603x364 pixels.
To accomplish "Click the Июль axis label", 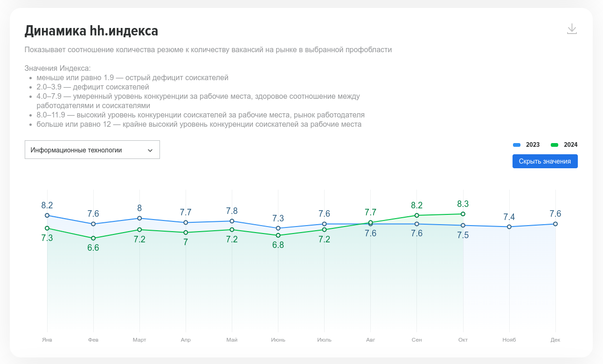I will [324, 340].
